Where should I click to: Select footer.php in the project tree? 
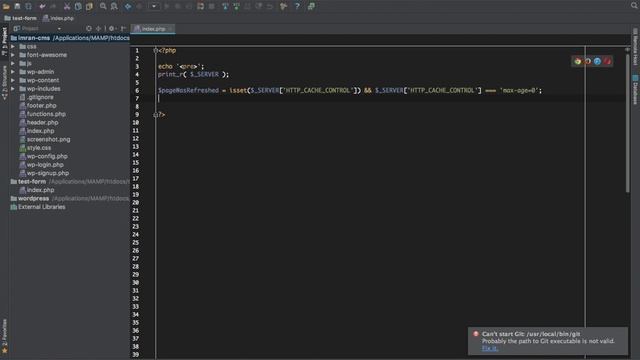[38, 105]
